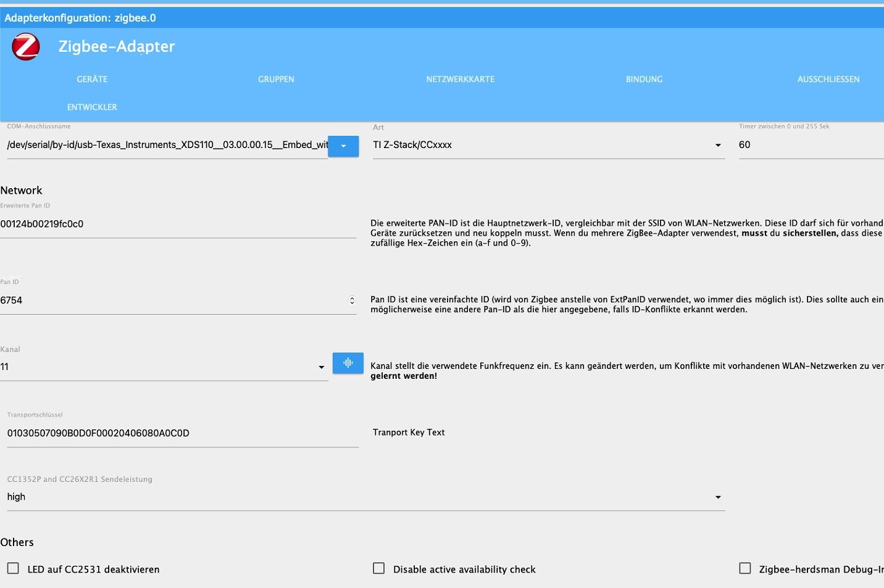Open the channel scan waveform button
The width and height of the screenshot is (884, 588).
348,363
